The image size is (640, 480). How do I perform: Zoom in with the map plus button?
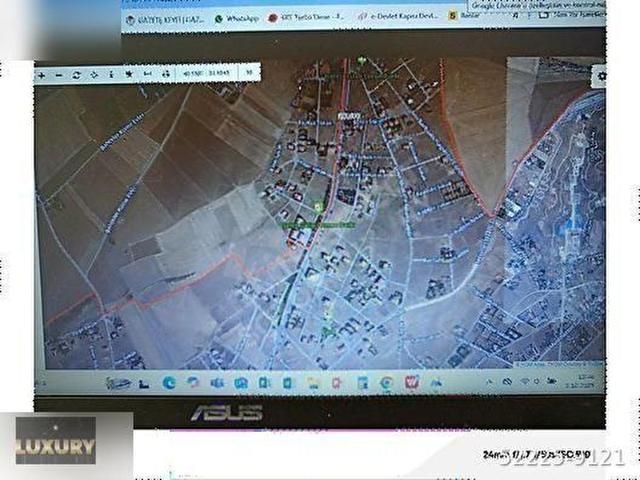tap(42, 76)
